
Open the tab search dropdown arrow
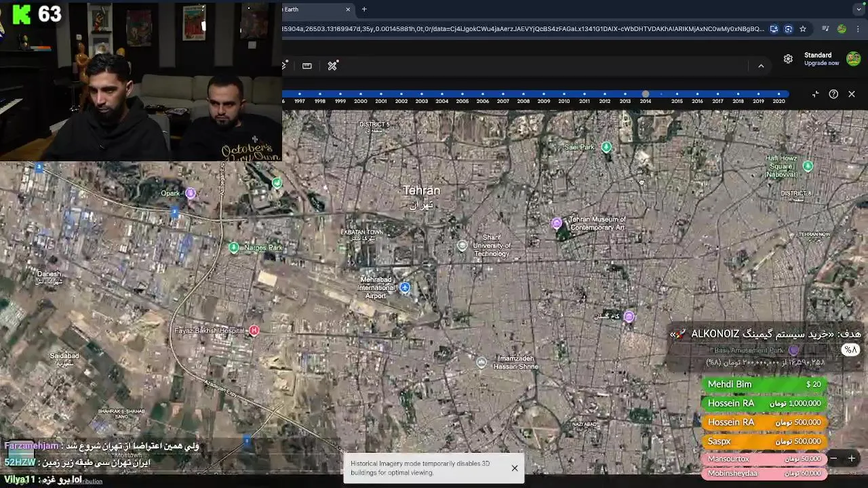[x=859, y=9]
